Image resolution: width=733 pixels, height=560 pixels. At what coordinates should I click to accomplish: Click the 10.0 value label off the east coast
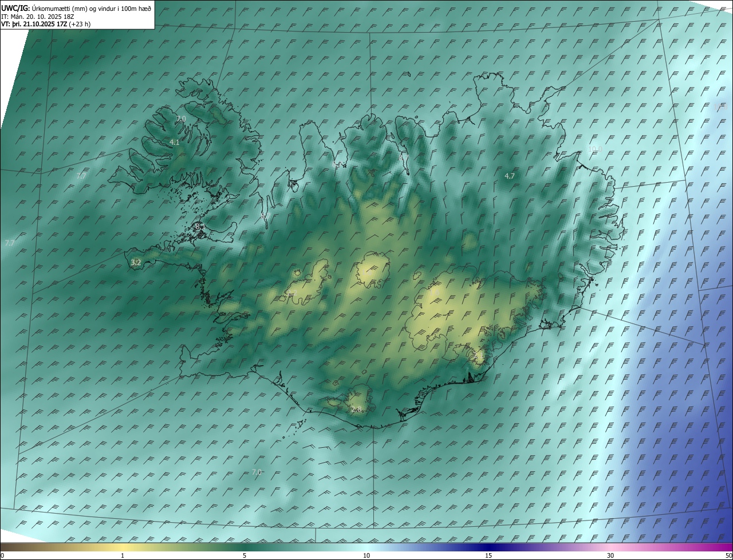[596, 149]
